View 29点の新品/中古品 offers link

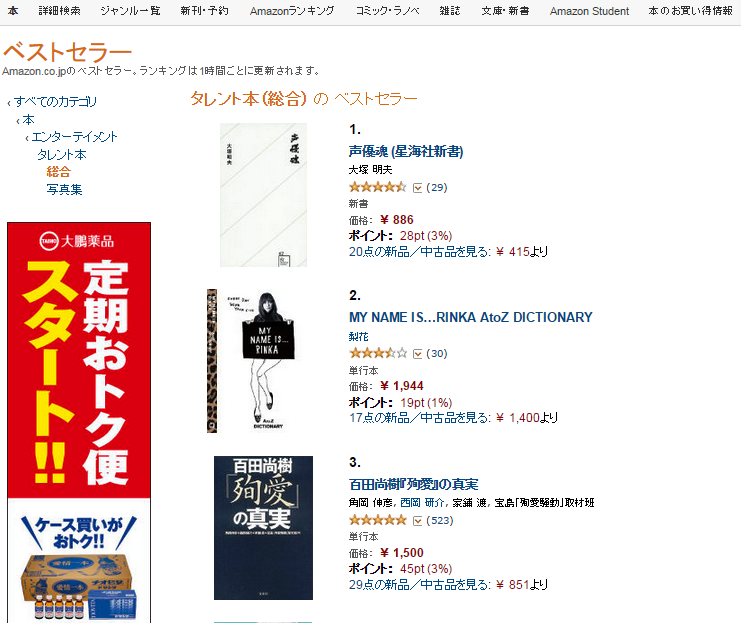pos(420,585)
